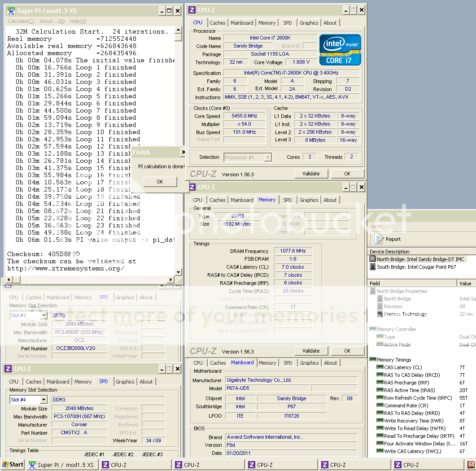
Task: Click the Super PI output scrollbar up arrow
Action: point(179,30)
